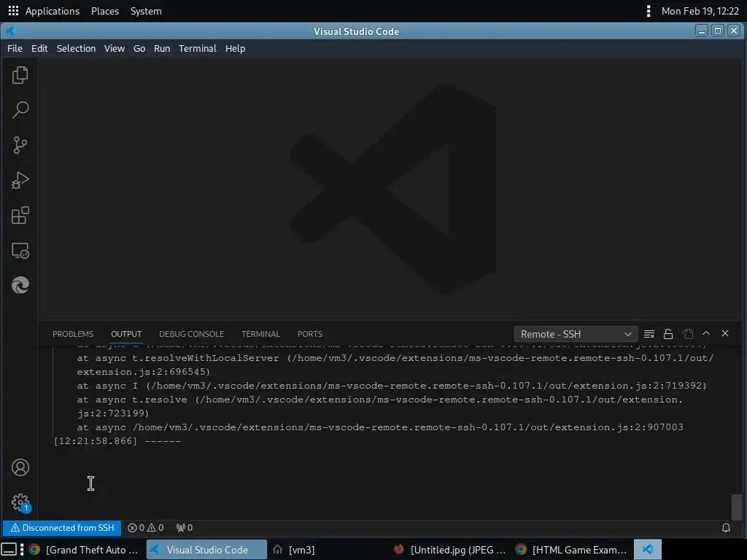Open log output file in editor
The width and height of the screenshot is (747, 560).
(687, 334)
